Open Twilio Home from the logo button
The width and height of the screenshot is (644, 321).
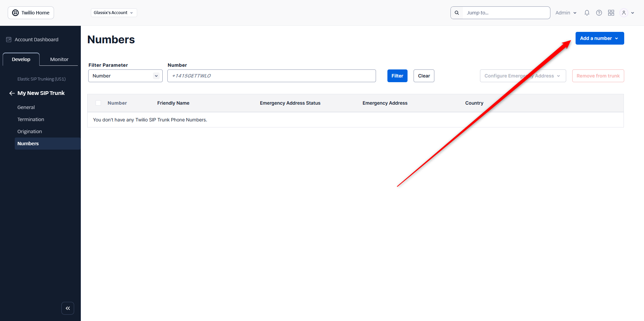pyautogui.click(x=31, y=13)
